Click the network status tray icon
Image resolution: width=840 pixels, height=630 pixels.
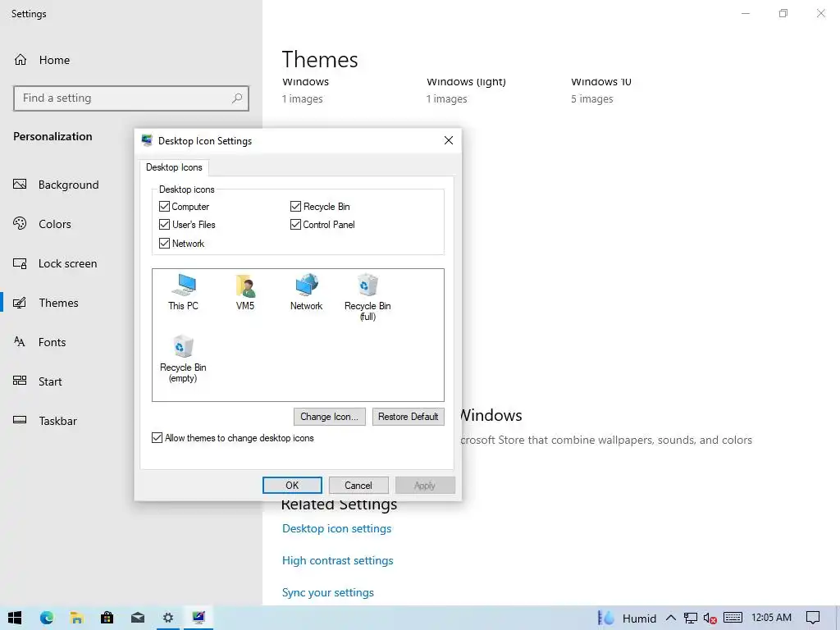690,619
